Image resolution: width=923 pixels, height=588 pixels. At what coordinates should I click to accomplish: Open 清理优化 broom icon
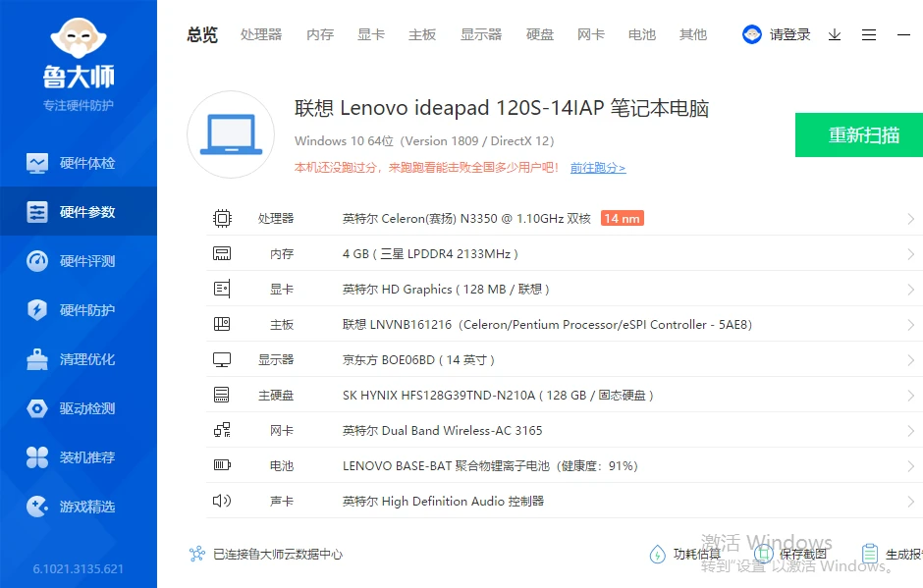click(x=37, y=359)
